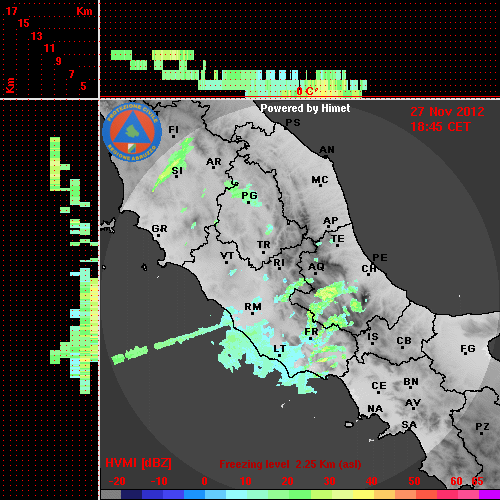Click the '9' km altitude label
Viewport: 500px width, 500px height.
pyautogui.click(x=58, y=61)
